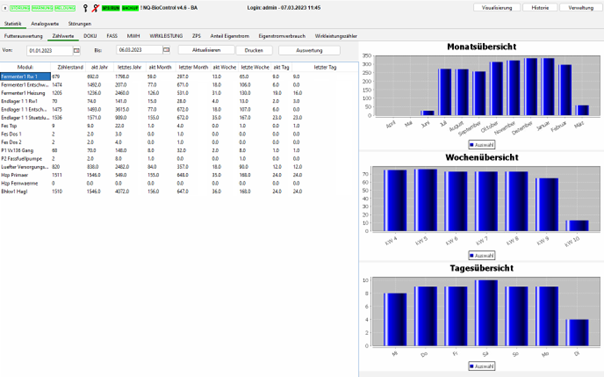Sort by the letzter Month column header

tap(193, 67)
